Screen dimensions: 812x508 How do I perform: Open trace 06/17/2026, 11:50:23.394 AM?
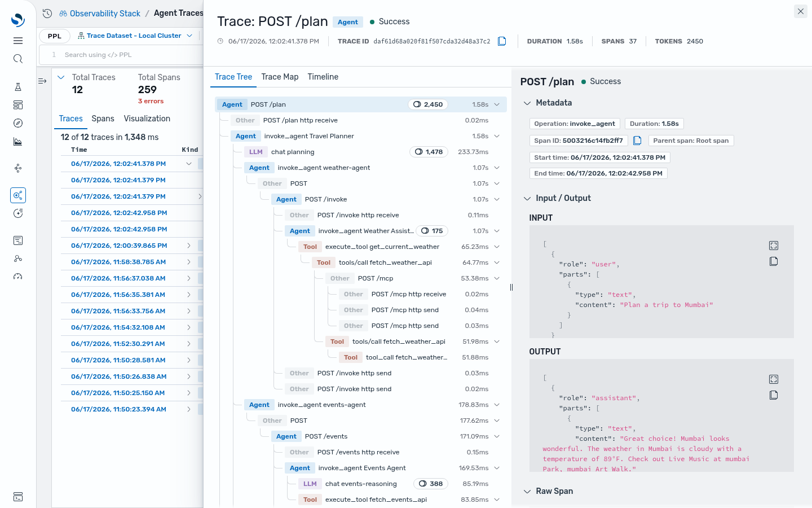coord(118,409)
